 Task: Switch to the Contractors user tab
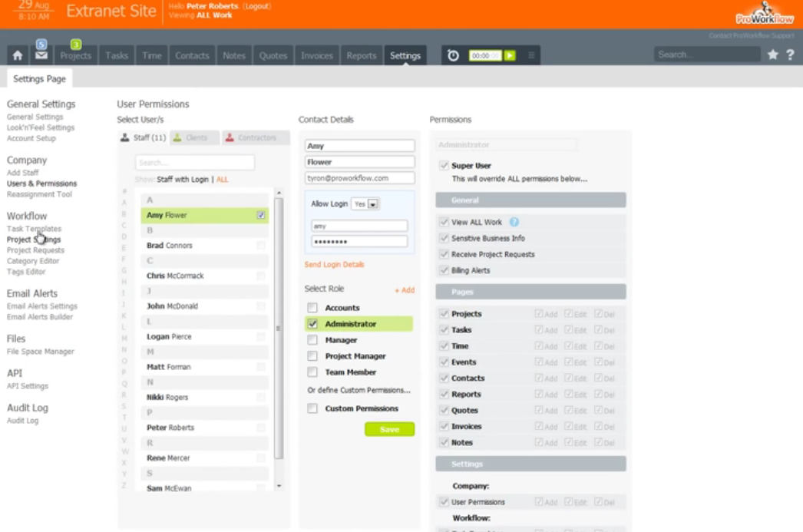[256, 137]
